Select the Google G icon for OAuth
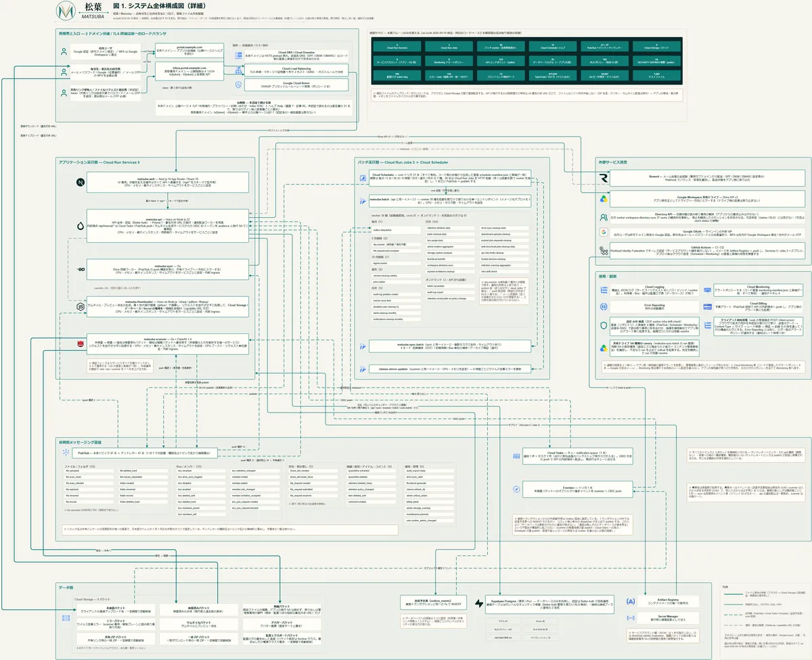Viewport: 812px width, 660px height. click(x=604, y=232)
